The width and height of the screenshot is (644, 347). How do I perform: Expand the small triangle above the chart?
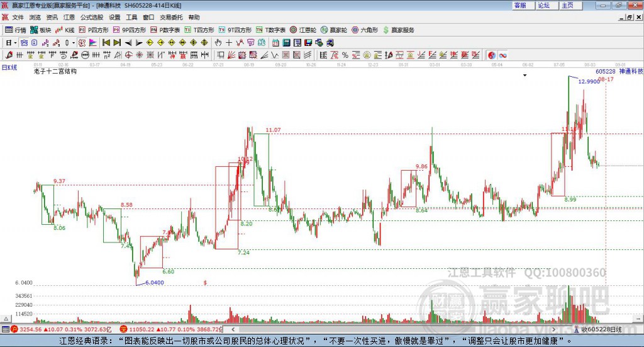525,75
